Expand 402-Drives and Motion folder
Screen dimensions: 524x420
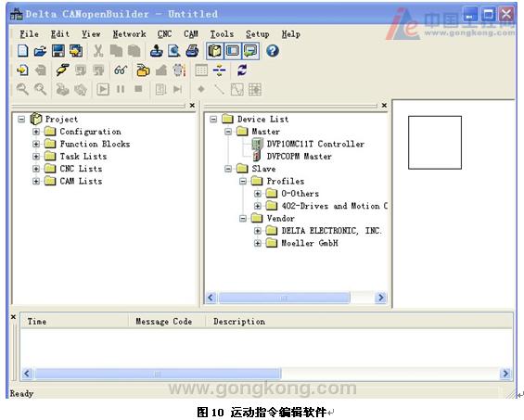pyautogui.click(x=257, y=206)
